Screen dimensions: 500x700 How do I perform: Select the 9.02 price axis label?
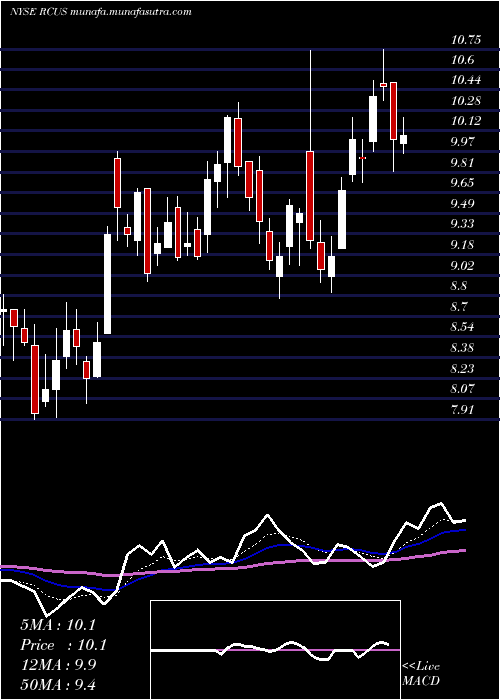(x=462, y=266)
